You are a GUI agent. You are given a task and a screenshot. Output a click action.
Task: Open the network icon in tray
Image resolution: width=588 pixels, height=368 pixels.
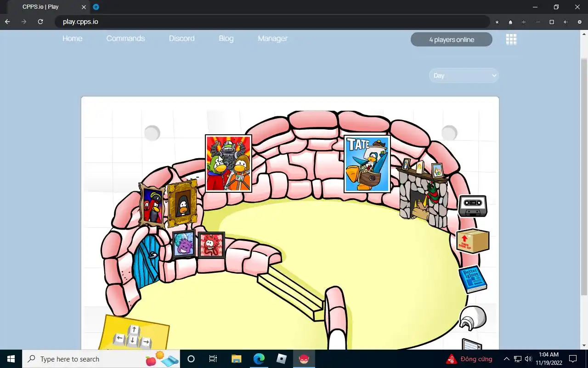click(x=518, y=359)
